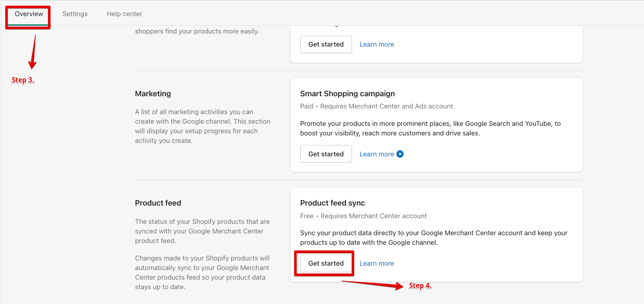Viewport: 644px width, 304px height.
Task: Click the red Step 4 annotation label
Action: coord(420,286)
